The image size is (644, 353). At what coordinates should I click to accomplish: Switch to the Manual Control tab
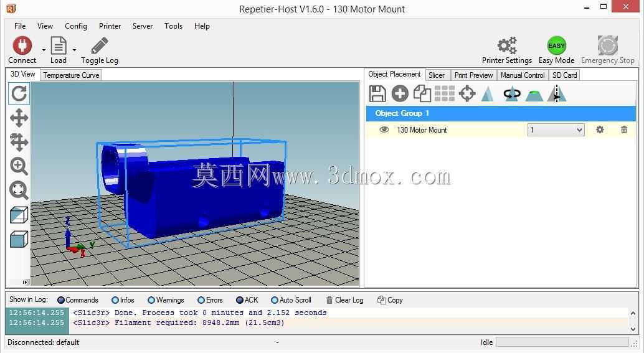523,75
